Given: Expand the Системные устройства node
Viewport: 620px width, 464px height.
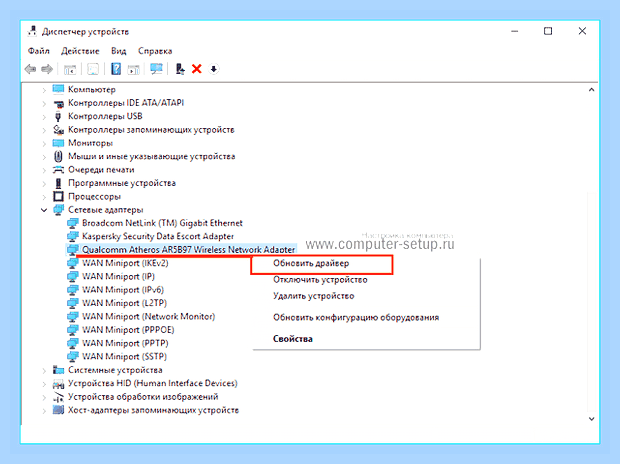Looking at the screenshot, I should pyautogui.click(x=44, y=370).
